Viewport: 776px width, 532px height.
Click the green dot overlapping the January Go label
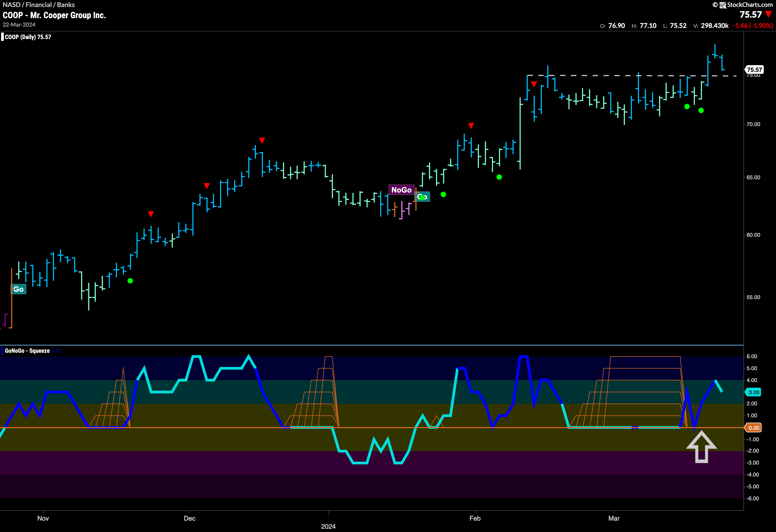pyautogui.click(x=422, y=197)
